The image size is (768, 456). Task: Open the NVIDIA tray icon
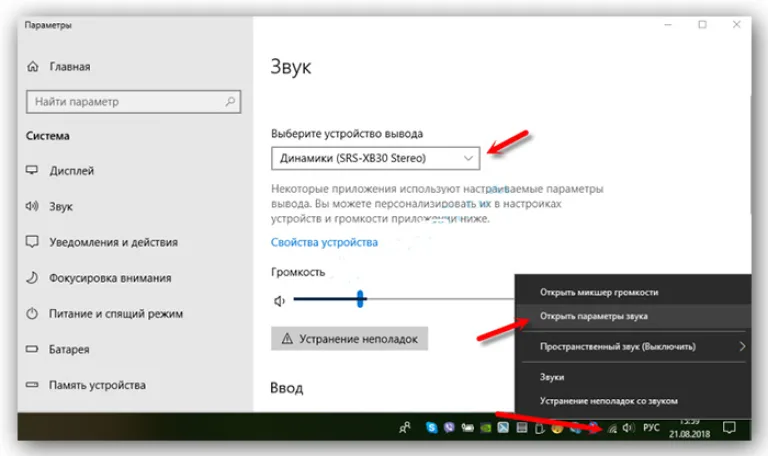(x=485, y=428)
